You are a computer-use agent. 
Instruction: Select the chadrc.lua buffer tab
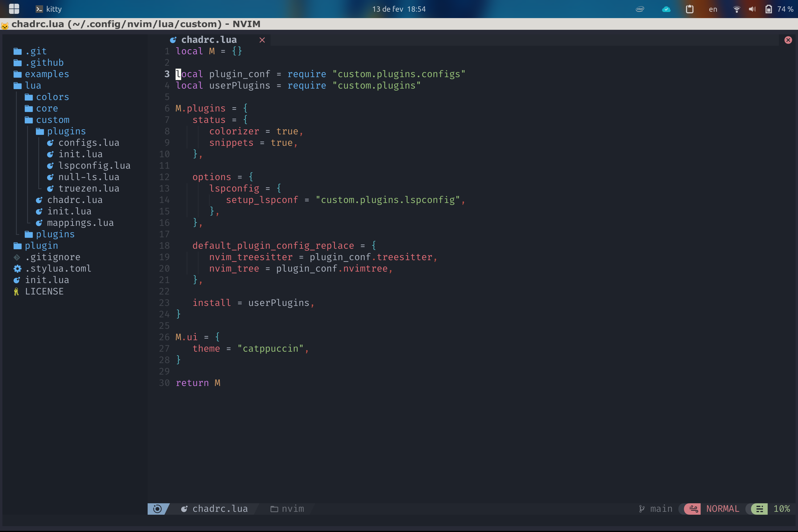coord(209,39)
